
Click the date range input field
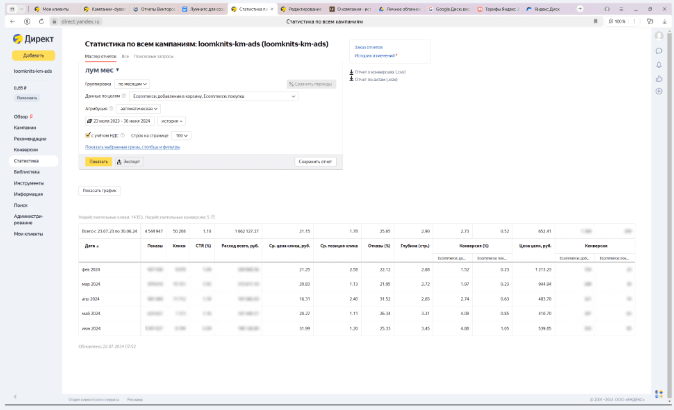[121, 121]
